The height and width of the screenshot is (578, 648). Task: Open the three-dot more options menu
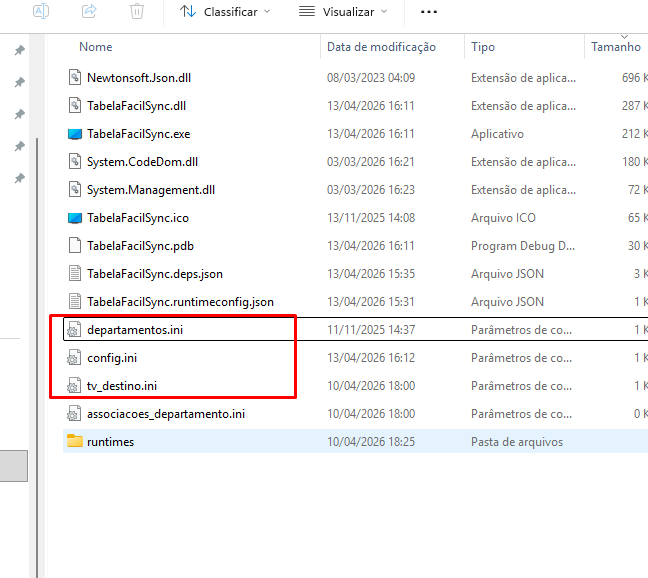[429, 12]
